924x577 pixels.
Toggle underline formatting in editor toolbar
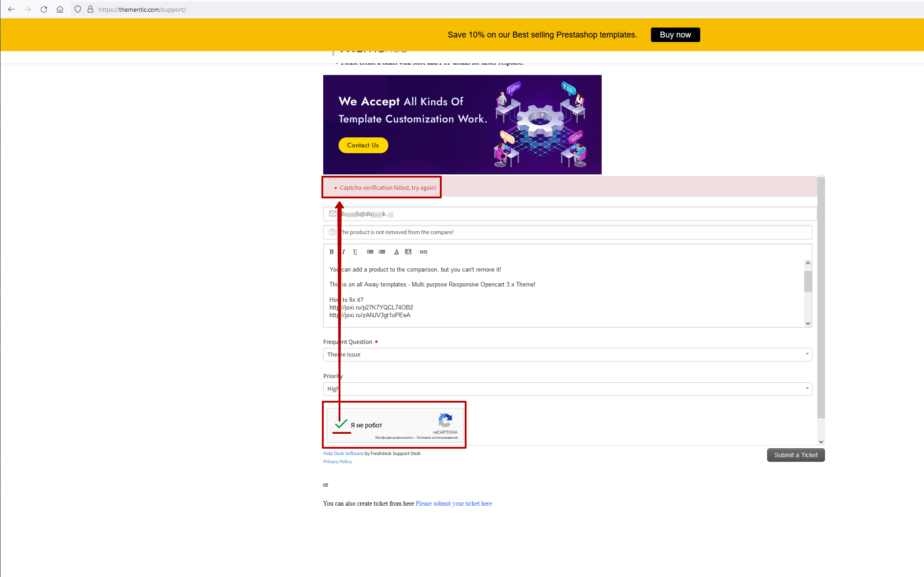click(355, 252)
